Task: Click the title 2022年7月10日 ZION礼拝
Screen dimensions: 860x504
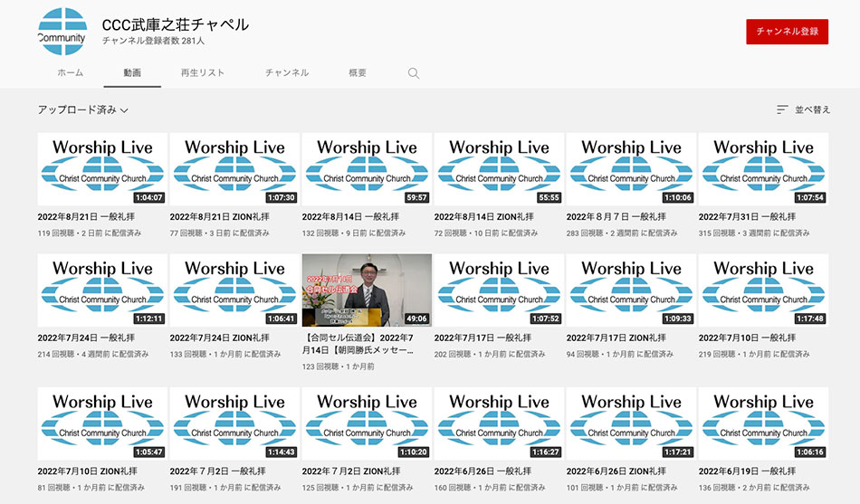Action: pos(87,471)
